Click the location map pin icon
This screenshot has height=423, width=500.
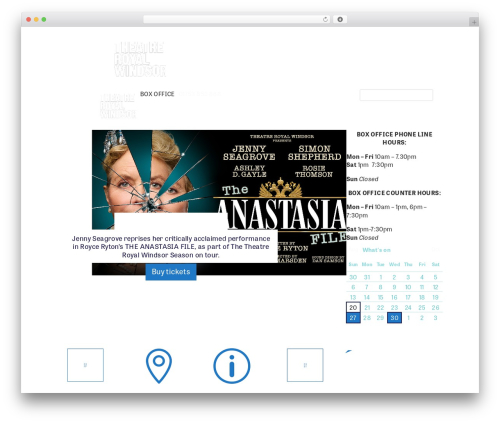(x=159, y=366)
